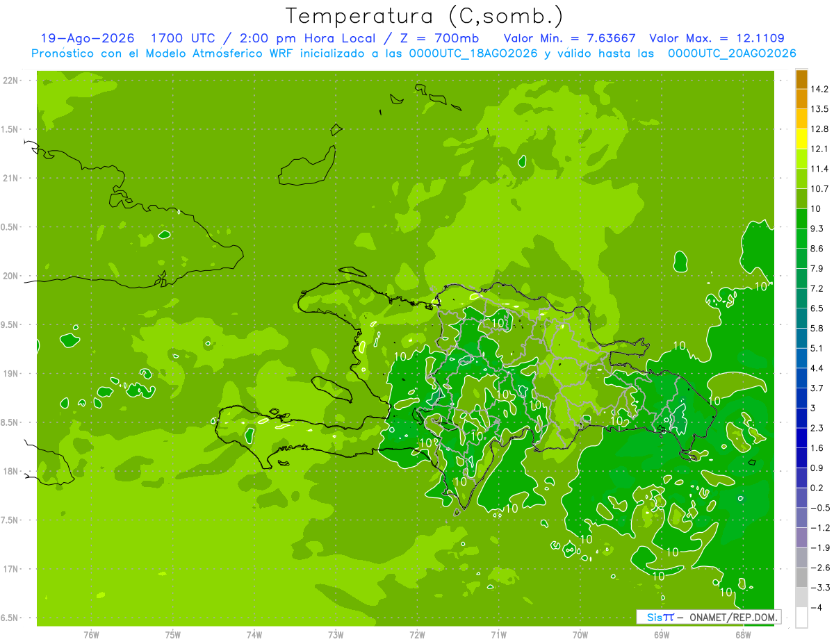Click the 22N latitude axis label
The image size is (834, 644).
(x=10, y=81)
